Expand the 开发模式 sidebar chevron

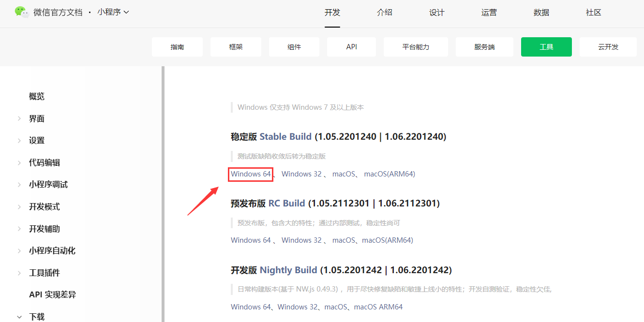click(x=19, y=206)
